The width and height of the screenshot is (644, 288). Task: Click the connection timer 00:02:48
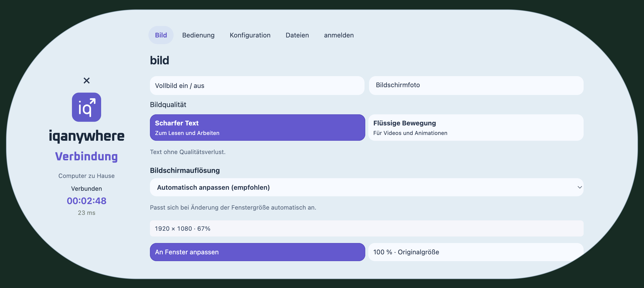(x=87, y=201)
